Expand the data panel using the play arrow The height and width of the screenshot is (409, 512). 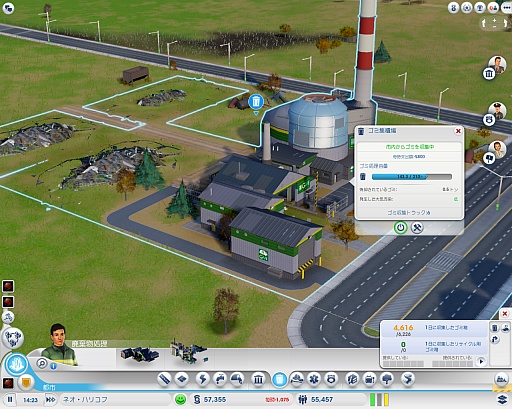pyautogui.click(x=481, y=361)
